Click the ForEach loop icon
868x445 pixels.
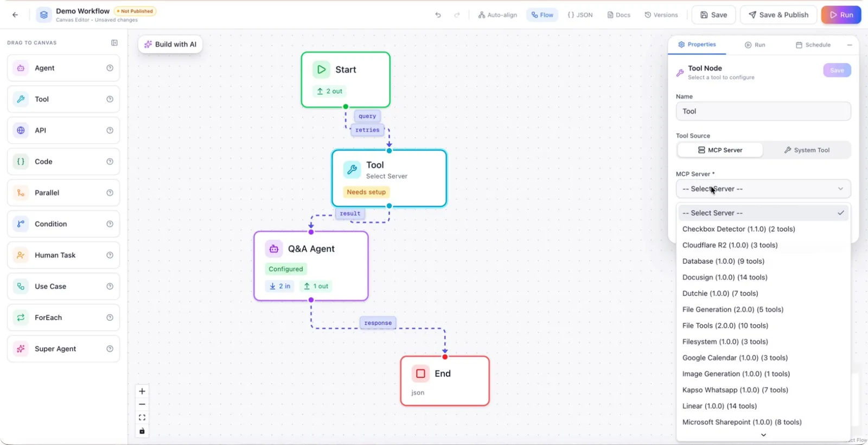tap(21, 318)
